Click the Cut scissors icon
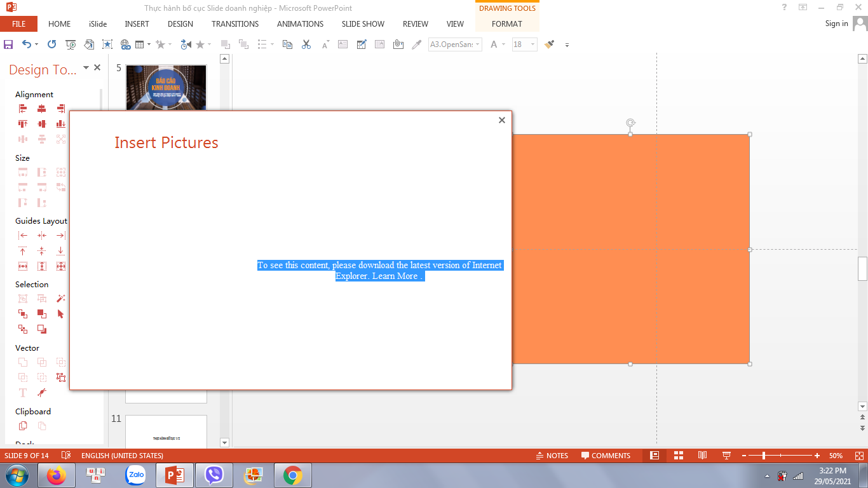Image resolution: width=868 pixels, height=488 pixels. (306, 44)
